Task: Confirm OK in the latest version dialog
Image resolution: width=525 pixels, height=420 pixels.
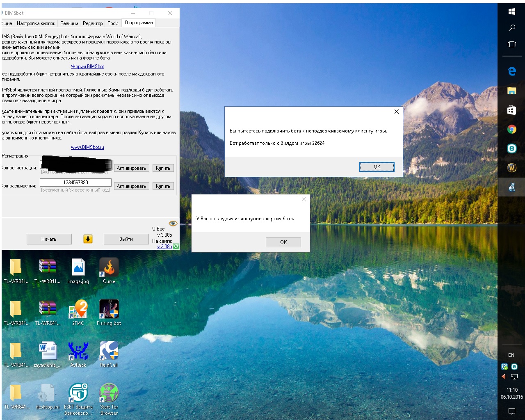Action: [x=283, y=242]
